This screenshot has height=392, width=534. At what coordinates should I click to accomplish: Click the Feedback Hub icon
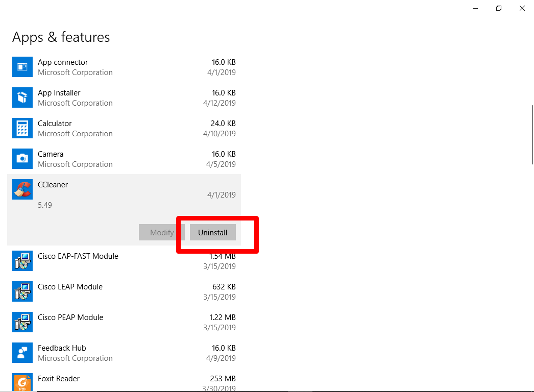[x=22, y=353]
